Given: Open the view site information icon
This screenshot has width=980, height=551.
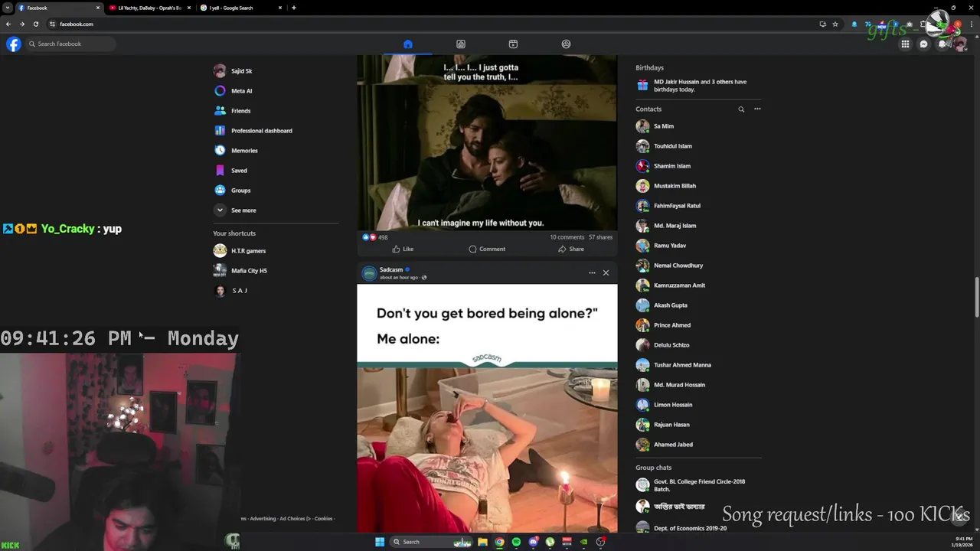Looking at the screenshot, I should pyautogui.click(x=52, y=24).
